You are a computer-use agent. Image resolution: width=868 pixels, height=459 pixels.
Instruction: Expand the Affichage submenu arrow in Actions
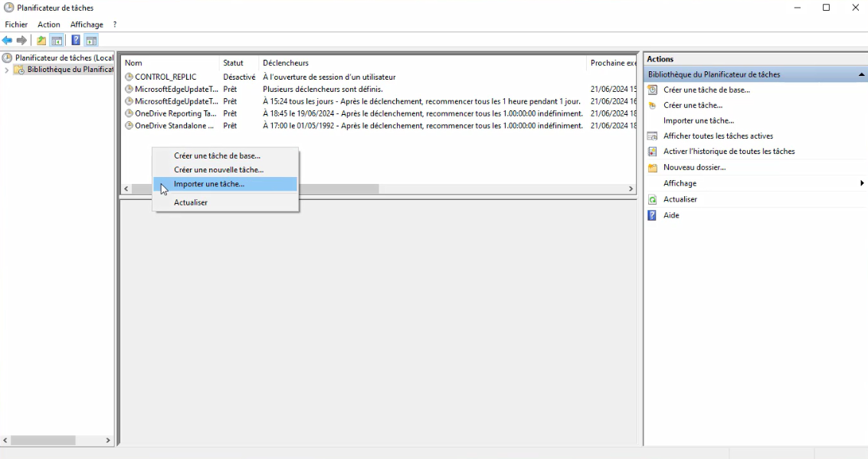pos(861,183)
